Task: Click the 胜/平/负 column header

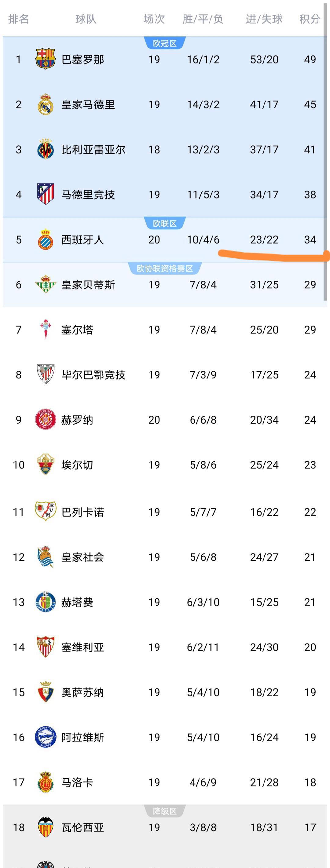Action: tap(203, 19)
